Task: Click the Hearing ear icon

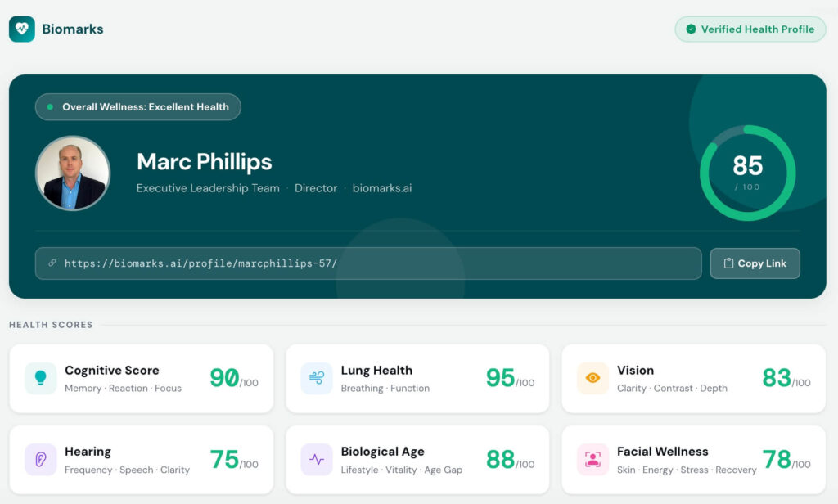Action: (41, 459)
